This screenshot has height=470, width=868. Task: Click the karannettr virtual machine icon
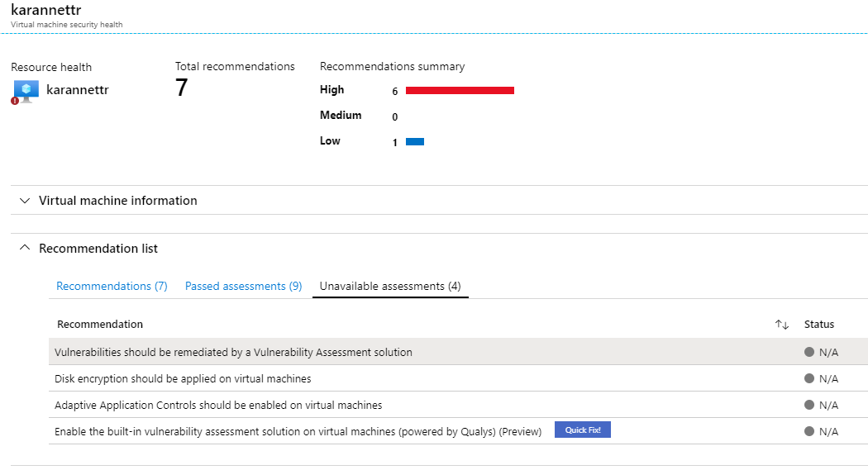(25, 91)
